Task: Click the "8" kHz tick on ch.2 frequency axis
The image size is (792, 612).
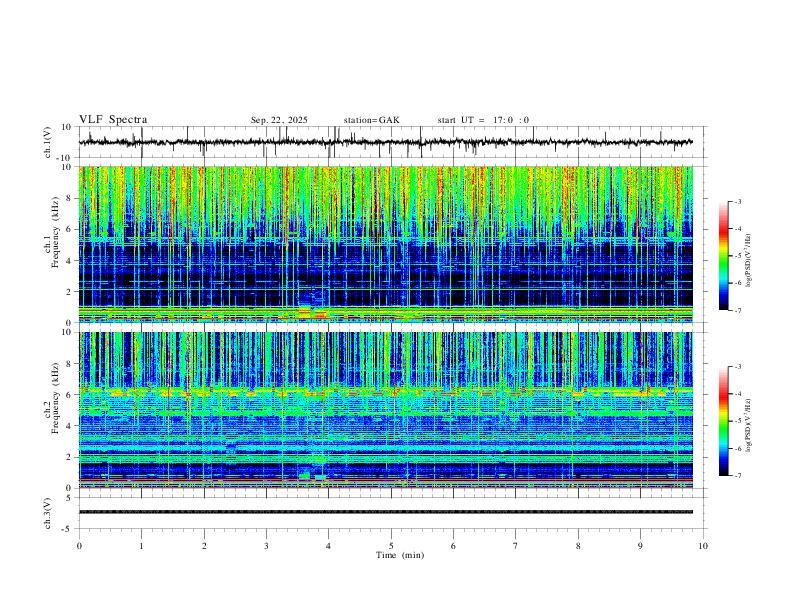Action: [69, 364]
